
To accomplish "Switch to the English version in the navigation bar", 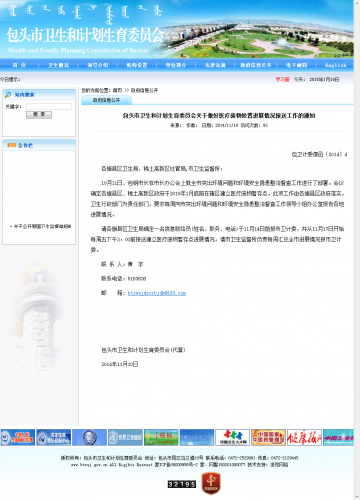I will pyautogui.click(x=335, y=65).
